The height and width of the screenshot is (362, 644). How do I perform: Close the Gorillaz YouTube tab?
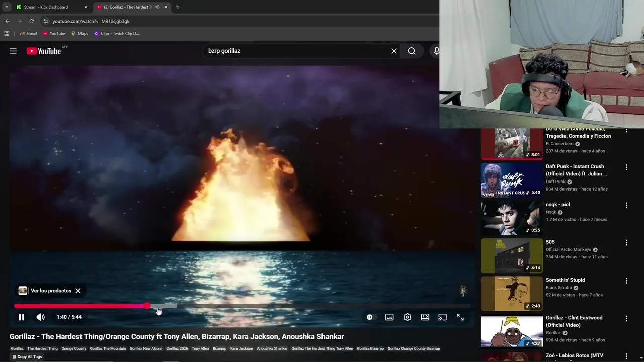(x=166, y=7)
